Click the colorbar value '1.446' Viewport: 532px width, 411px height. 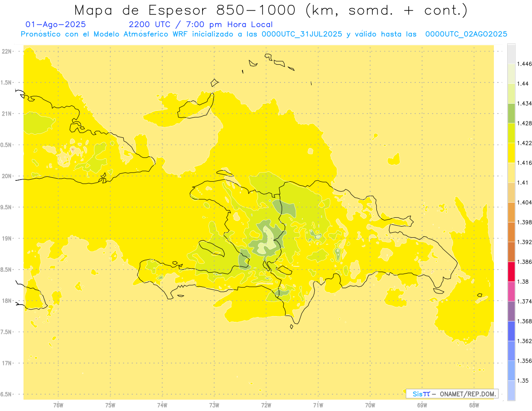(x=525, y=64)
